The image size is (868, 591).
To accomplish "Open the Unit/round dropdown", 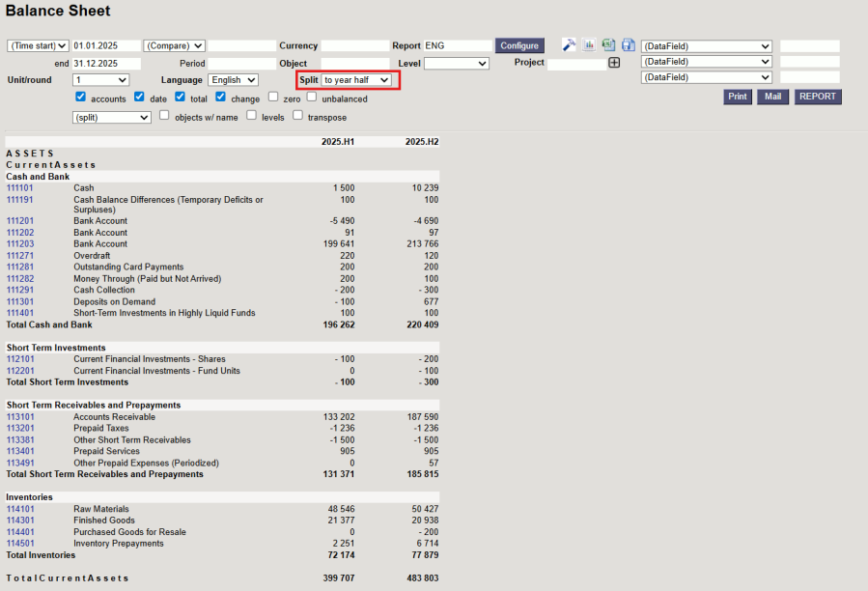I will click(100, 80).
